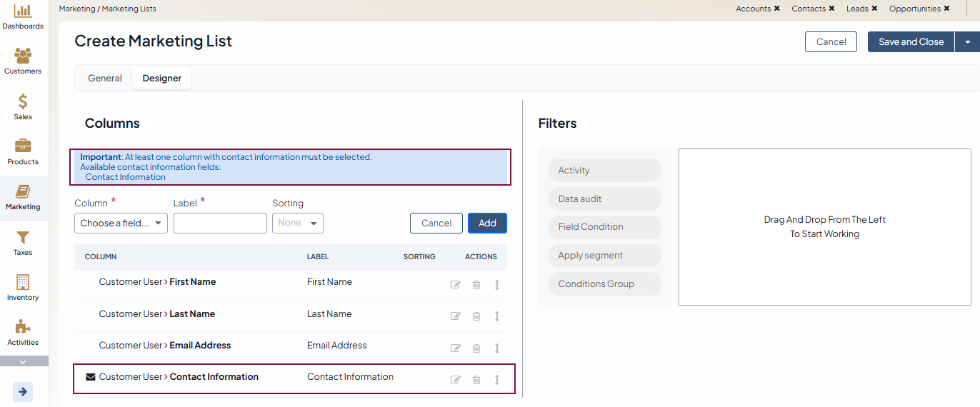Go to the Sales dollar icon
Viewport: 980px width, 407px height.
[23, 102]
